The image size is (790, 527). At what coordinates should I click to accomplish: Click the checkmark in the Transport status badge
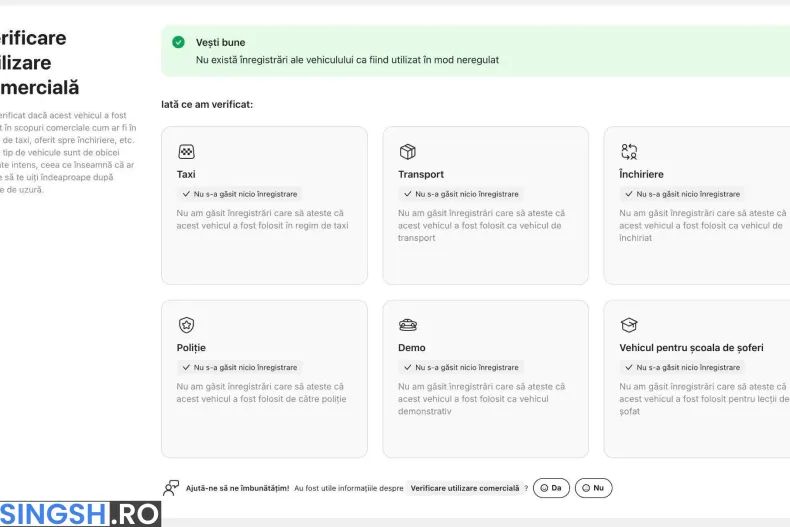click(x=407, y=194)
